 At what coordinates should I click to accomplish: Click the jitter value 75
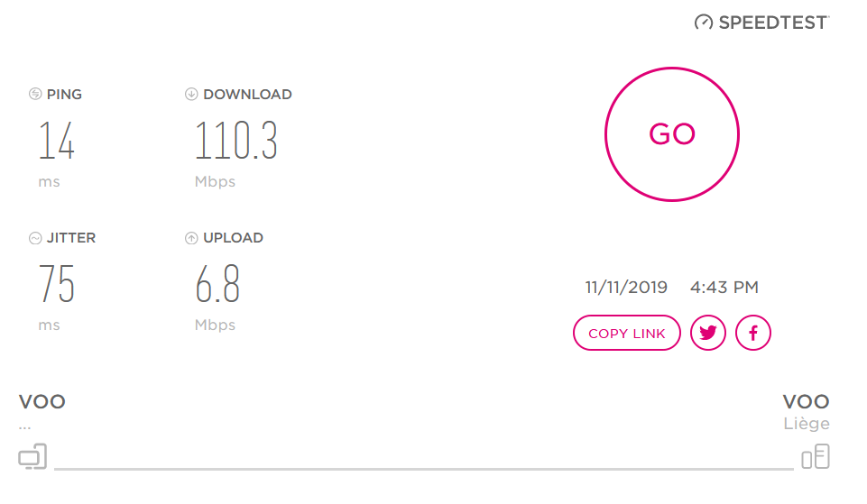[x=57, y=283]
